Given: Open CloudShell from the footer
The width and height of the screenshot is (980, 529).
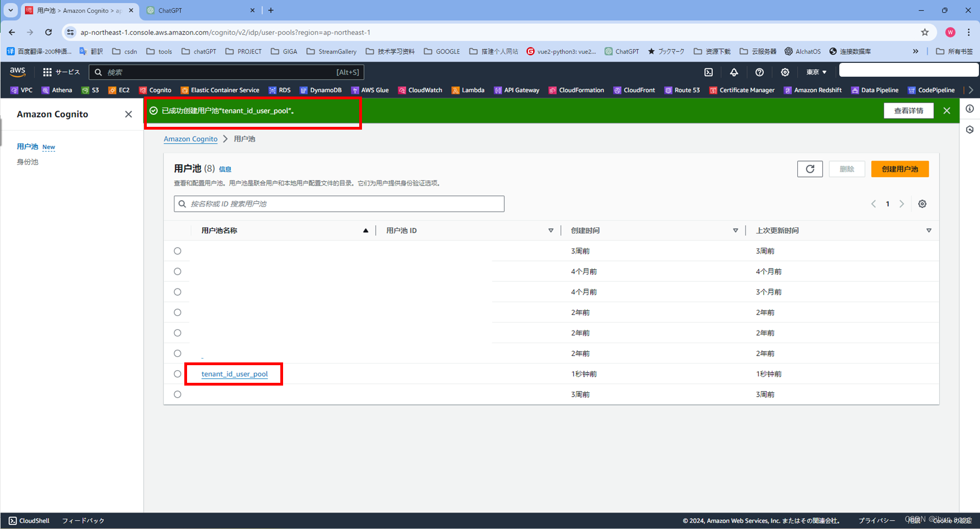Looking at the screenshot, I should pyautogui.click(x=29, y=521).
